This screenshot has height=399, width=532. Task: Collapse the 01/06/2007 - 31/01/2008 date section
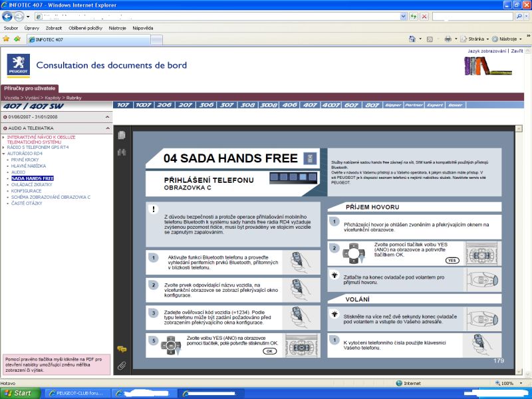pos(108,117)
